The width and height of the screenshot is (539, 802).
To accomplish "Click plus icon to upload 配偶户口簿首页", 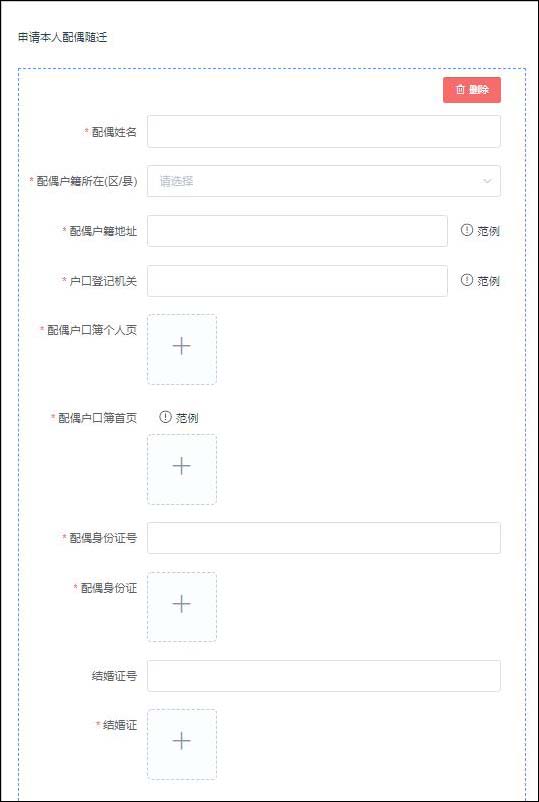I will click(182, 466).
